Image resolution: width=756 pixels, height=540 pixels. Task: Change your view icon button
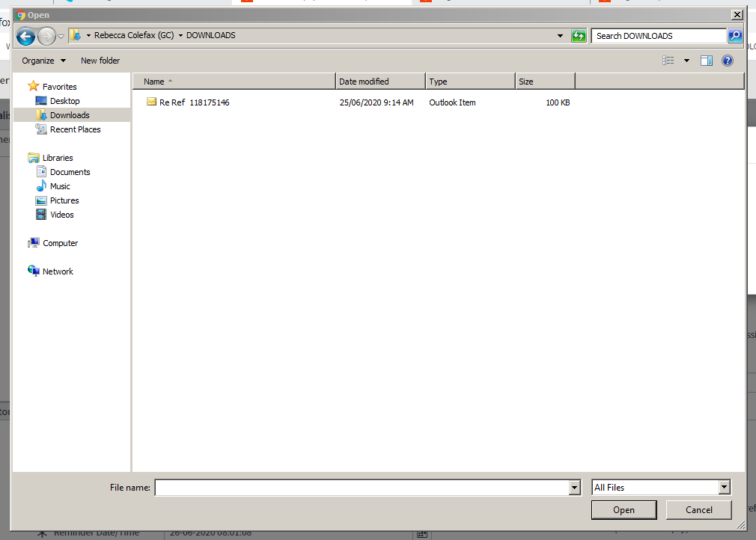[668, 61]
